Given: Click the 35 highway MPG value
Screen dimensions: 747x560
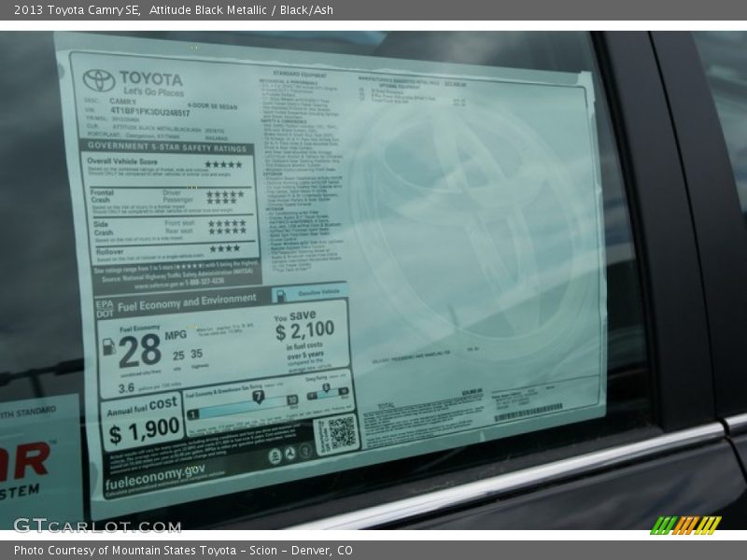Looking at the screenshot, I should coord(197,354).
